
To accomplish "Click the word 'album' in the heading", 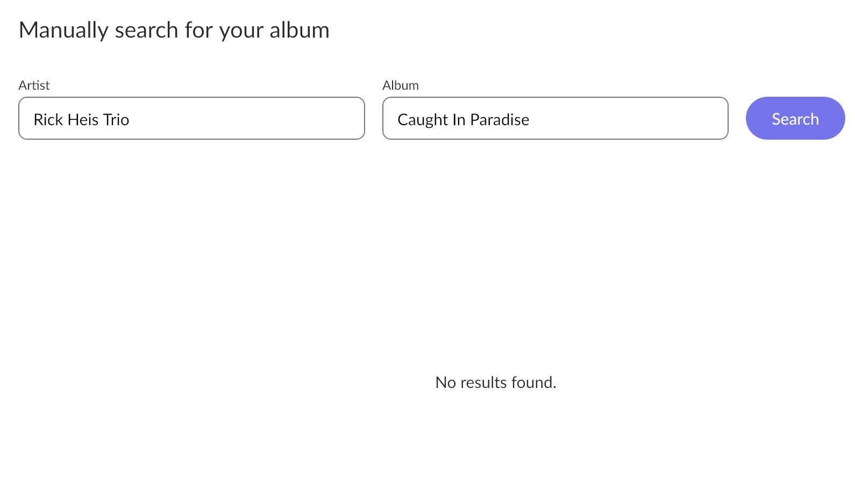I will click(300, 31).
